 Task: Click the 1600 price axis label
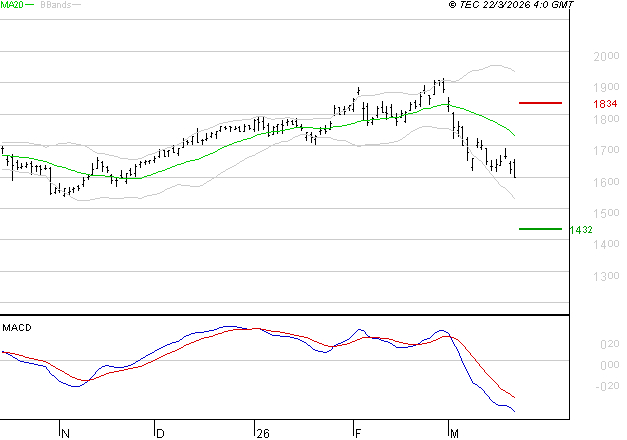point(606,182)
